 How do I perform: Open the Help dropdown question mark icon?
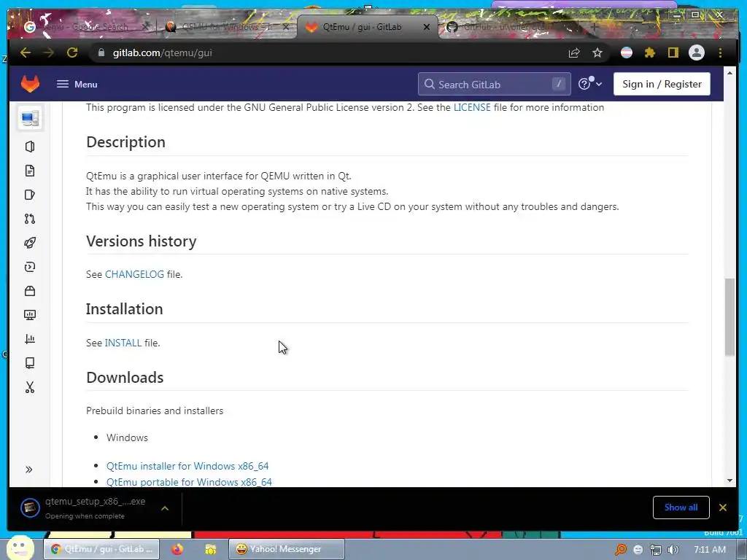[589, 84]
